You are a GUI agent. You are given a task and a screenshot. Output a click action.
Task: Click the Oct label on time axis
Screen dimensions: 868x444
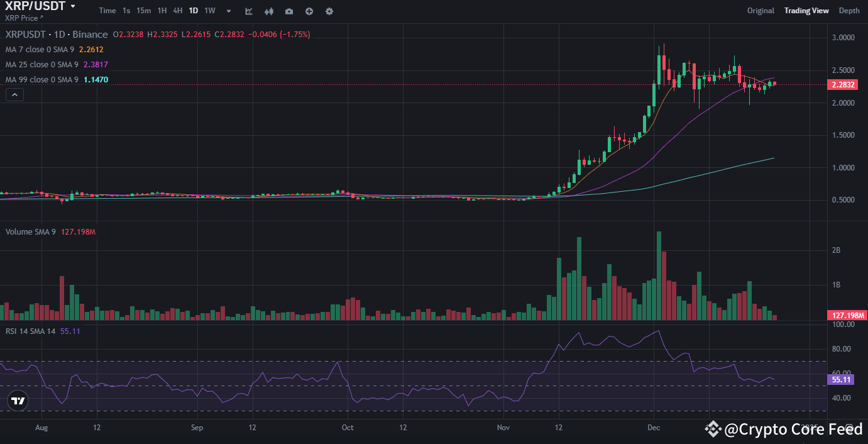(x=348, y=428)
